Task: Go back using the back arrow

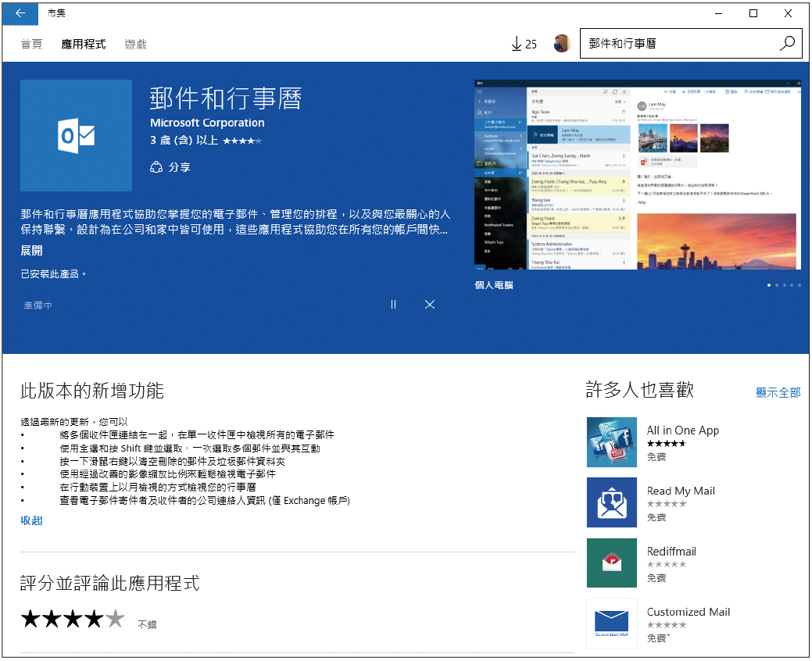Action: [20, 13]
